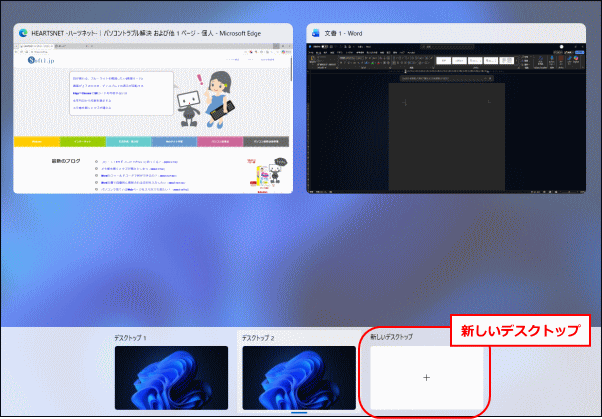Select the 文書 1 - Word title text
Screen dimensions: 602x419
[342, 33]
